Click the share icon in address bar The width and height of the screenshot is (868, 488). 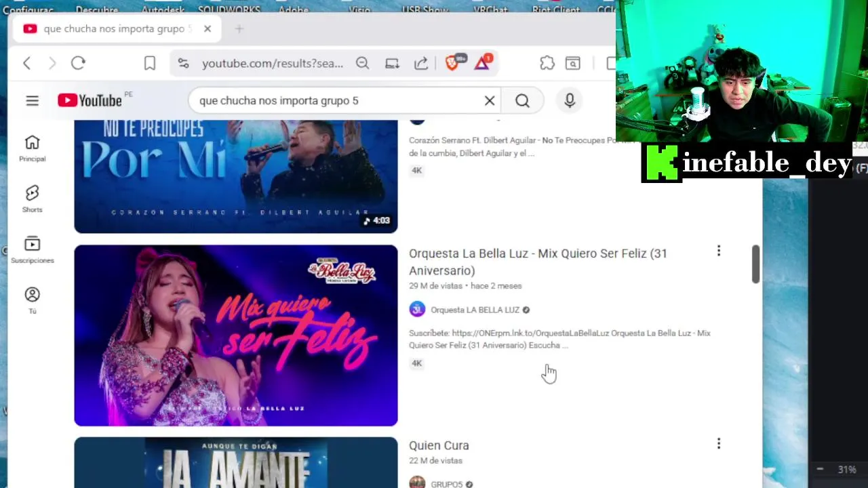pos(421,63)
